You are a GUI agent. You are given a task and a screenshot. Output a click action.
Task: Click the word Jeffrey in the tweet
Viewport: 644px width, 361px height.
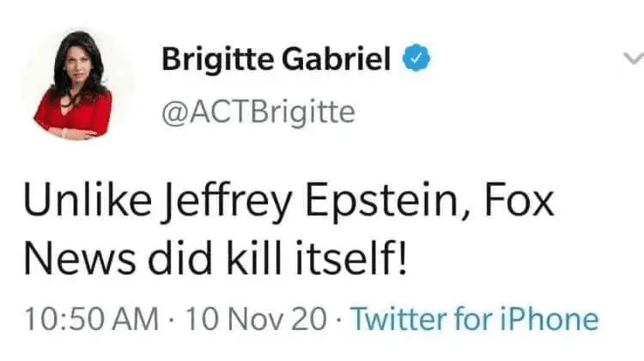pos(211,206)
